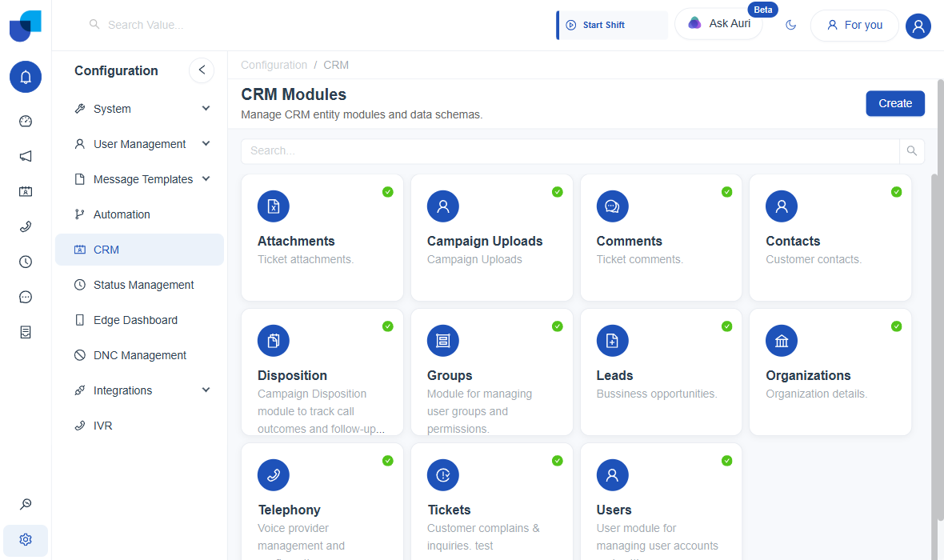
Task: Open the phone calls icon in left rail
Action: point(26,227)
